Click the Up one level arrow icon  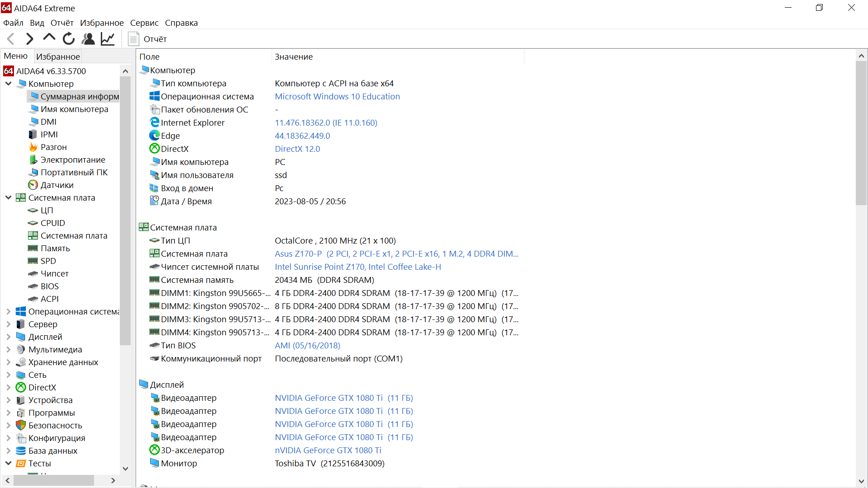click(x=49, y=38)
